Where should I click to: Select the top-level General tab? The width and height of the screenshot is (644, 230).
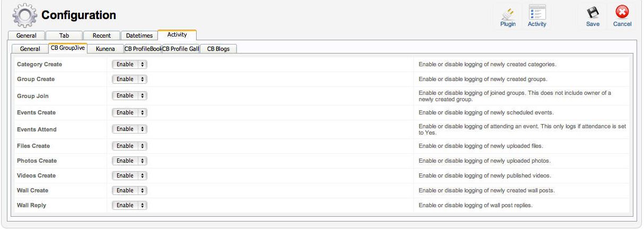27,36
